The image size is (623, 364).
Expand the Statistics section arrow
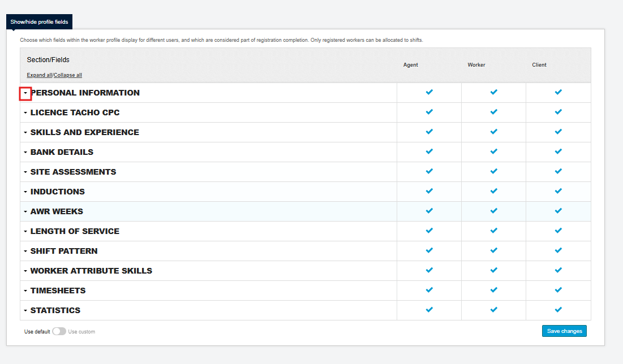click(x=25, y=311)
